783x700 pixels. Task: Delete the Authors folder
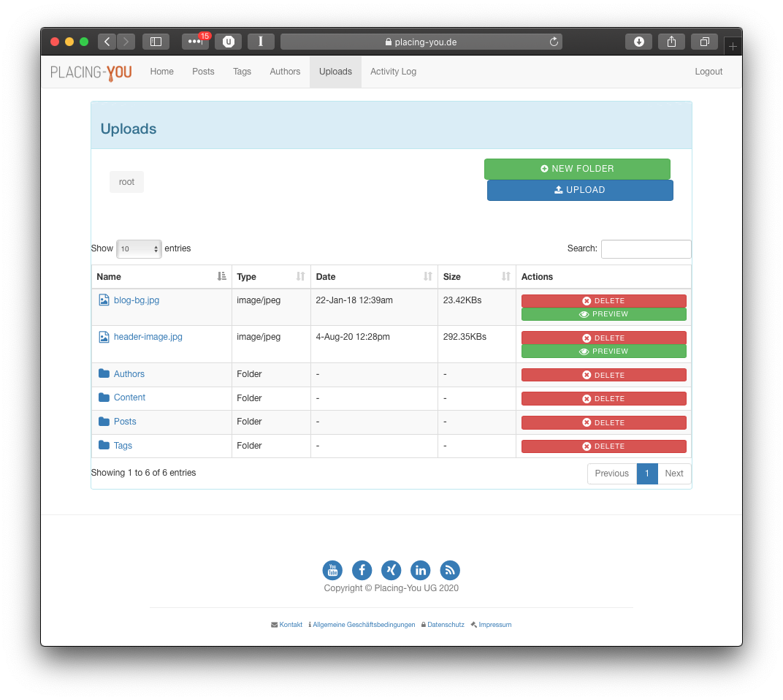click(x=603, y=375)
